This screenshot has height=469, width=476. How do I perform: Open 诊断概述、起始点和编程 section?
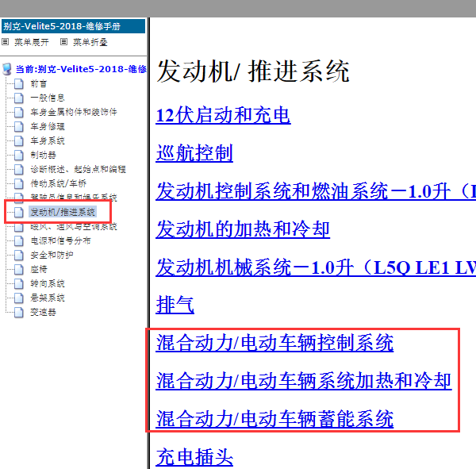78,169
